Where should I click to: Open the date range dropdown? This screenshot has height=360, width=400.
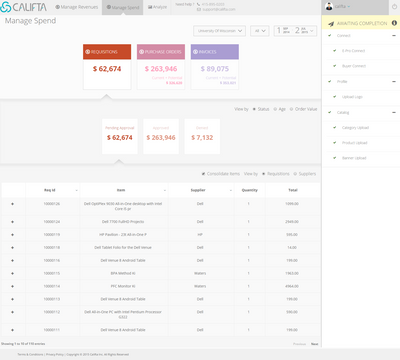[295, 31]
